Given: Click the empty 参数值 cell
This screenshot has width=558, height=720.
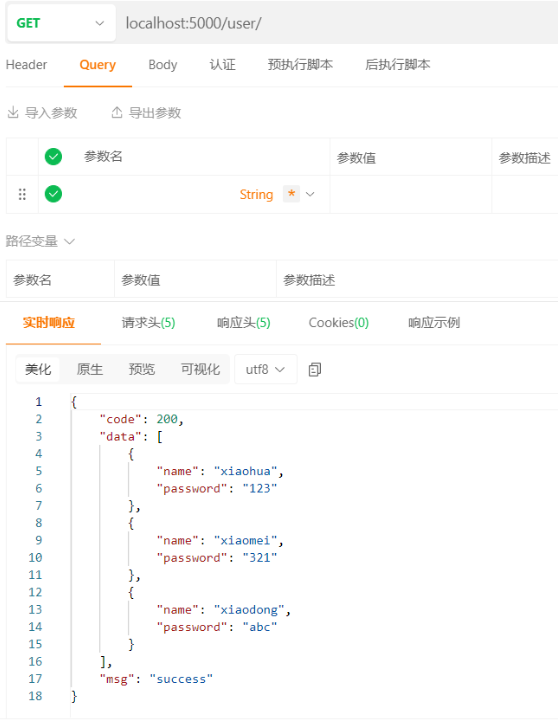Looking at the screenshot, I should (x=411, y=194).
